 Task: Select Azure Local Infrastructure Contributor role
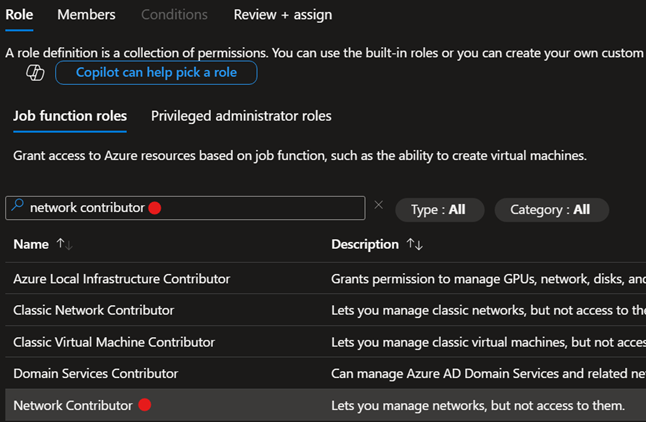(x=122, y=279)
